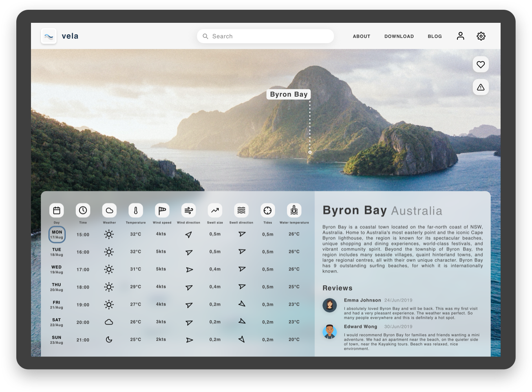Open the ABOUT menu item
The image size is (532, 392).
pos(361,36)
